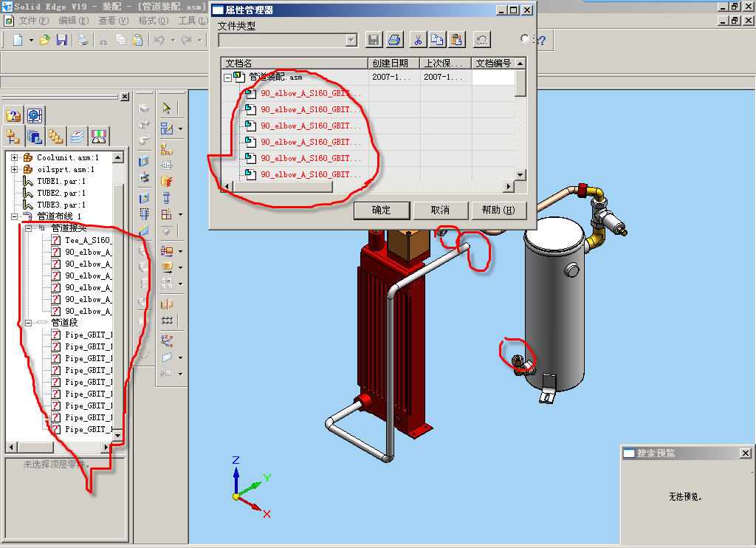The image size is (756, 548).
Task: Click the bolt fastener tool icon
Action: pyautogui.click(x=166, y=198)
